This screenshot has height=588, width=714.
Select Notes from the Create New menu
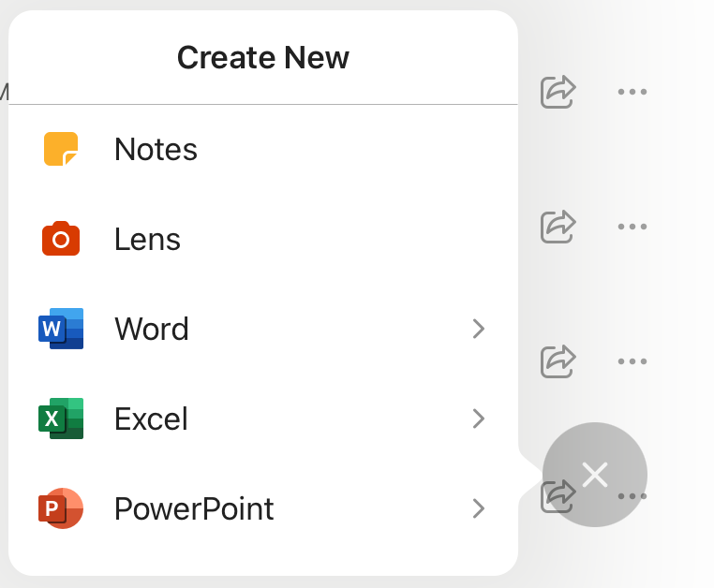pos(156,150)
